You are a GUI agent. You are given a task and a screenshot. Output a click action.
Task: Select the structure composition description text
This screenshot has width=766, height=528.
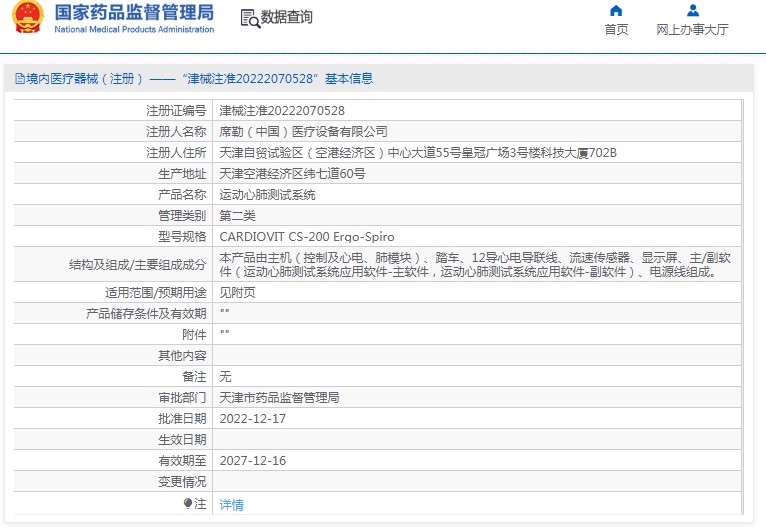[475, 265]
